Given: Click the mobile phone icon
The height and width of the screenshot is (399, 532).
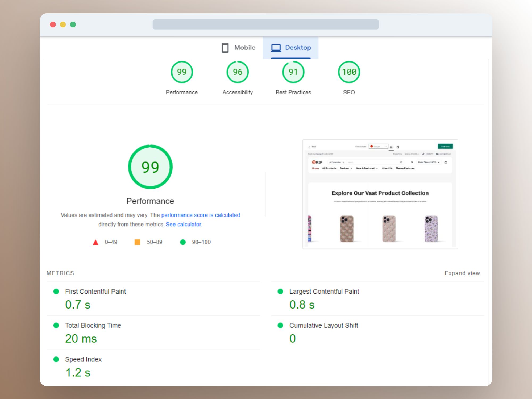Looking at the screenshot, I should (x=225, y=48).
